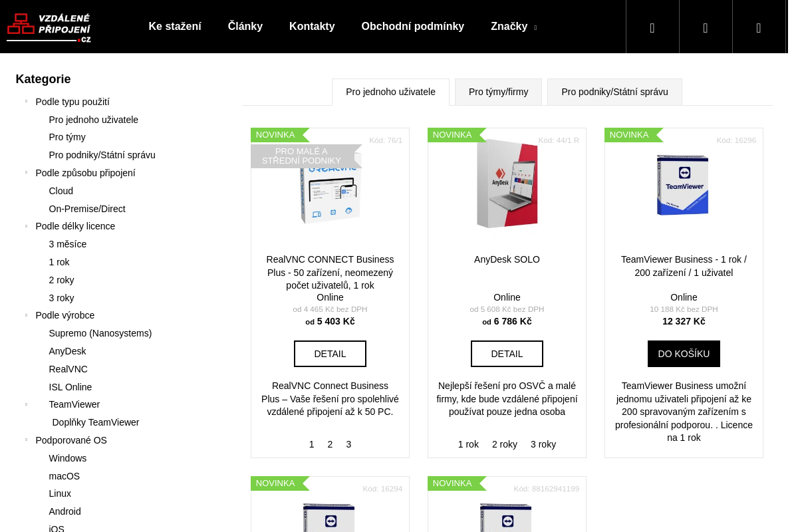Toggle bullet beside Podporované OS
The image size is (798, 532).
click(26, 440)
